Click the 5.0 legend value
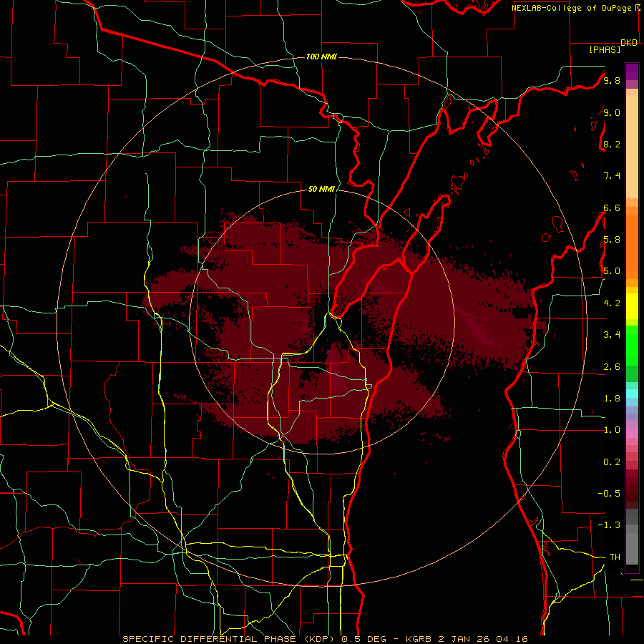The height and width of the screenshot is (644, 644). point(612,271)
